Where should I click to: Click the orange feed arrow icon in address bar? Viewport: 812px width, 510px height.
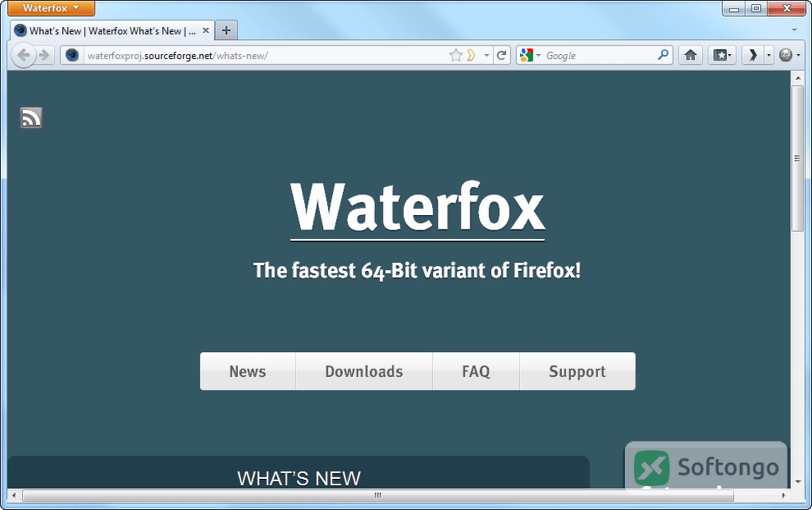[471, 55]
